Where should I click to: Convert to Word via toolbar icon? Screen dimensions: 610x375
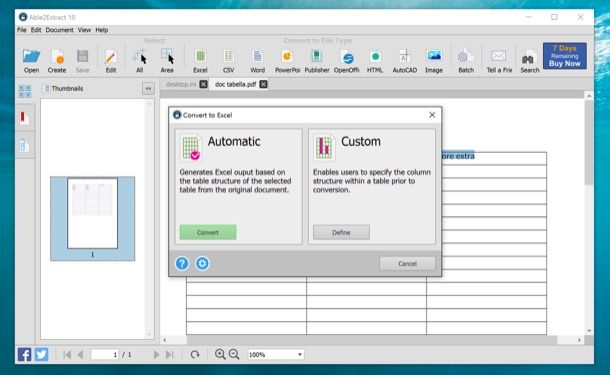(257, 61)
